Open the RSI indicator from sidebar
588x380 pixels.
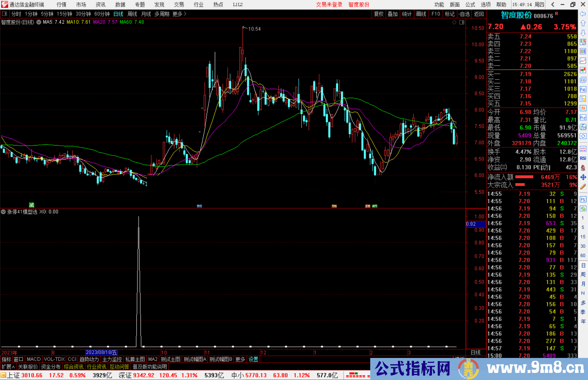point(583,158)
